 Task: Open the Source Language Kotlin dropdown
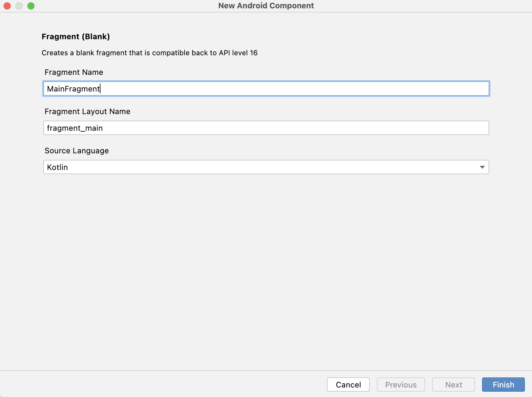(266, 167)
